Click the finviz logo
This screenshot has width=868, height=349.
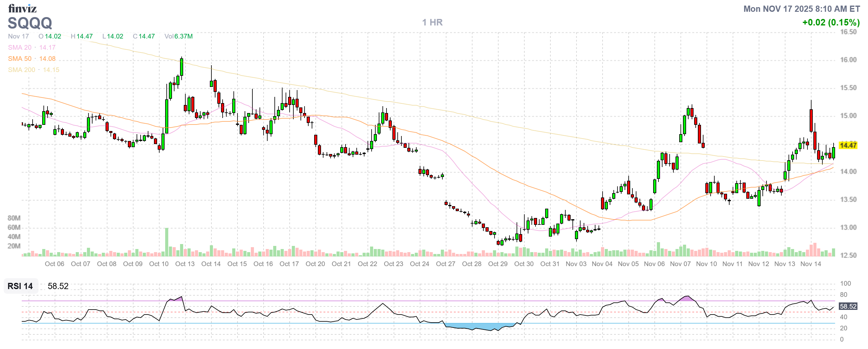(22, 8)
